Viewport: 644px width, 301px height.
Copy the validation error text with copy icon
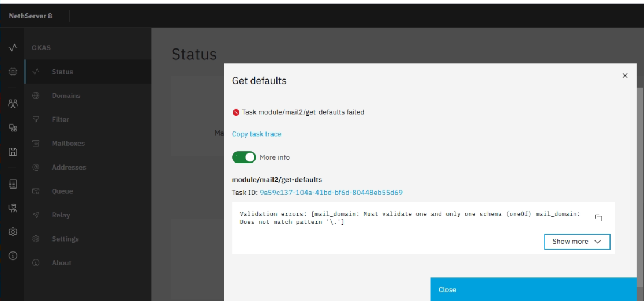pos(598,218)
